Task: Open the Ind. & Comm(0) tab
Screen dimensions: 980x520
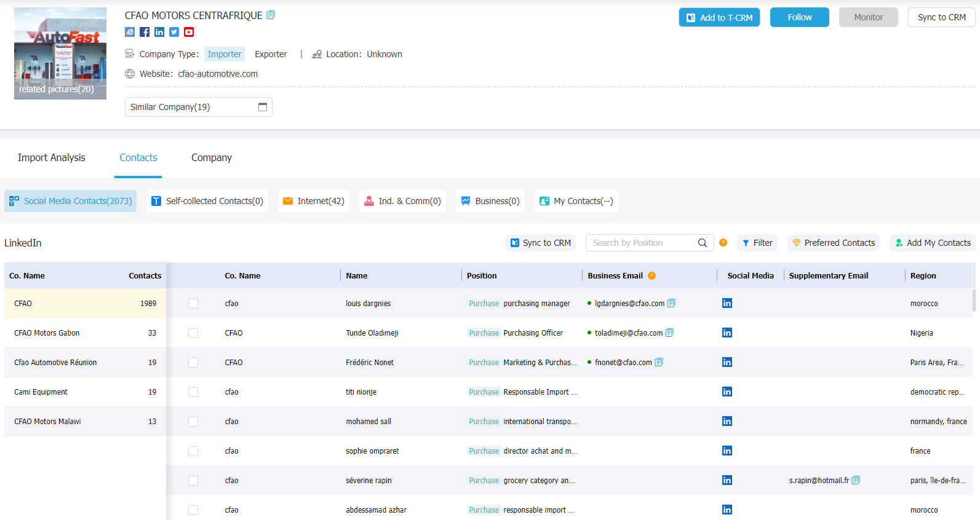Action: (x=402, y=201)
